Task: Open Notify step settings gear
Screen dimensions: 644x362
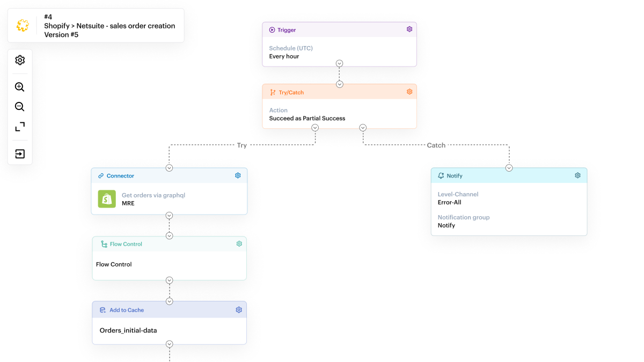Action: [x=577, y=175]
